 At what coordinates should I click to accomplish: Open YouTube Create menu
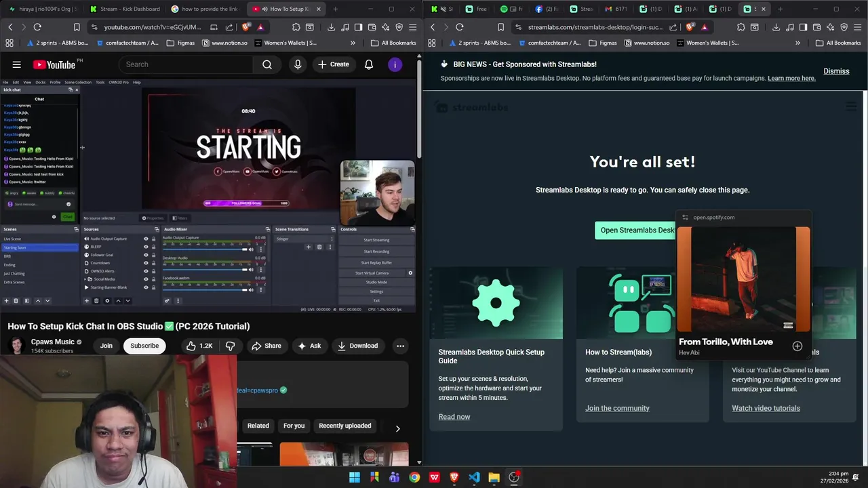[333, 64]
